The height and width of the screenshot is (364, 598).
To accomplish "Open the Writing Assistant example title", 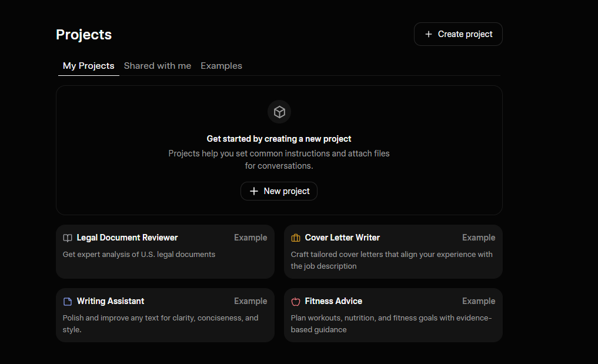I will click(x=111, y=301).
